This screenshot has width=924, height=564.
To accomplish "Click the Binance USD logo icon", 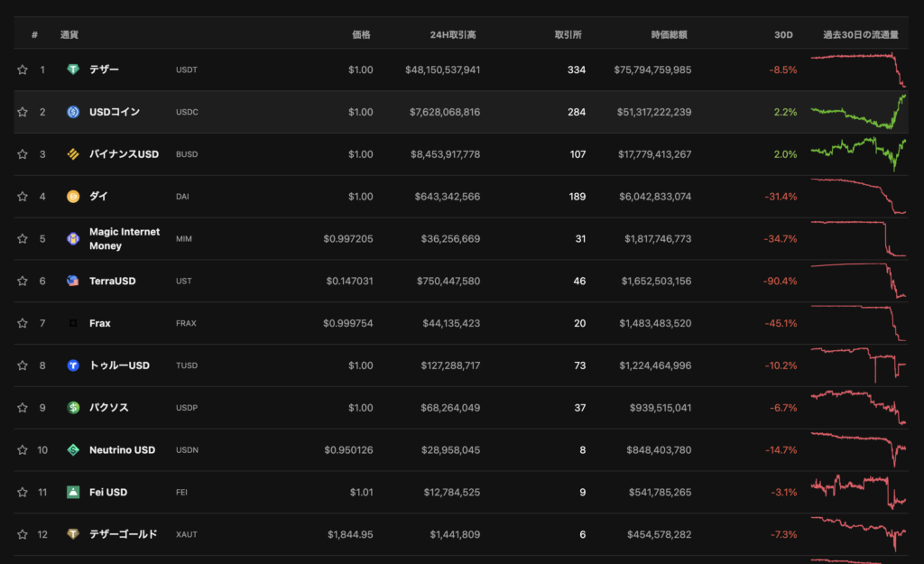I will pos(73,154).
